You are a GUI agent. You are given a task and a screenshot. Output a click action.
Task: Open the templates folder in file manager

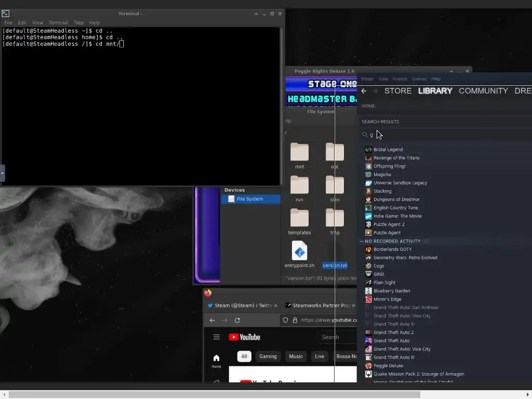(300, 221)
